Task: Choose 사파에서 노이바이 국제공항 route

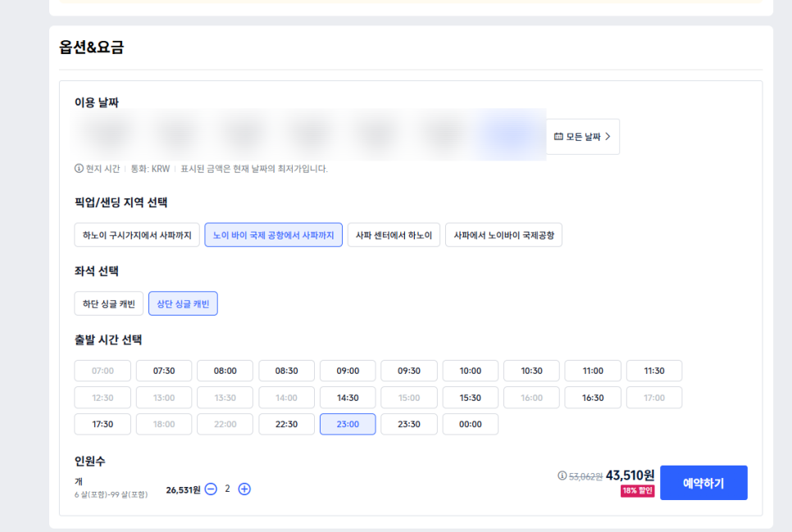Action: coord(503,235)
